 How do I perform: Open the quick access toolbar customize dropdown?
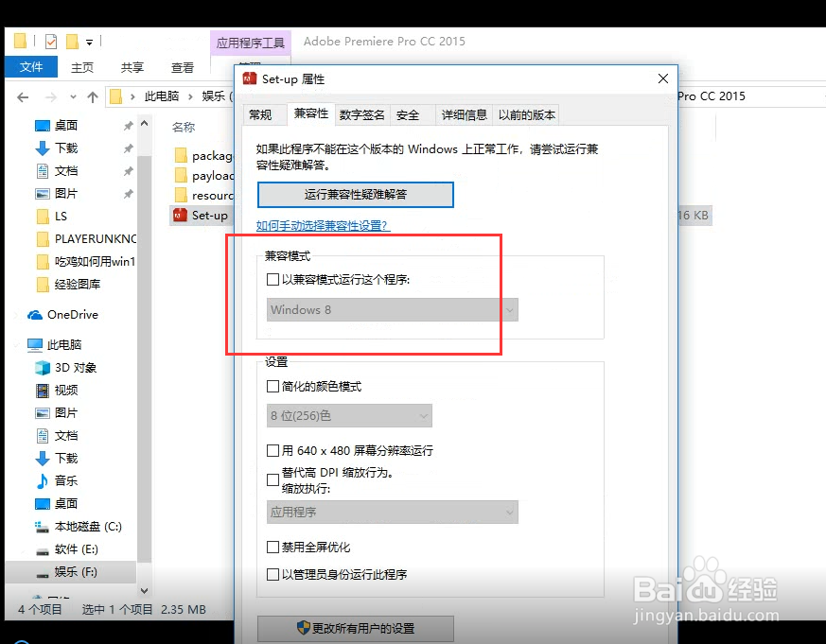click(90, 43)
